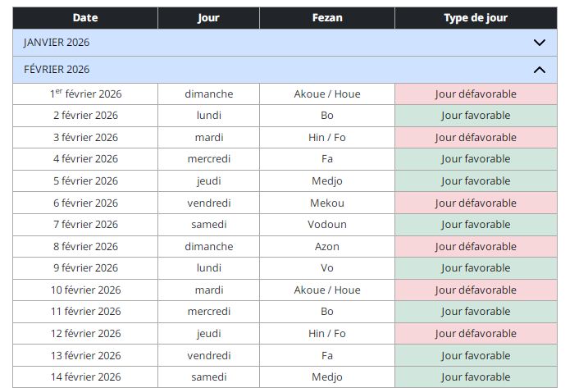Select the 14 février 2026 date cell
Image resolution: width=588 pixels, height=388 pixels.
tap(85, 377)
